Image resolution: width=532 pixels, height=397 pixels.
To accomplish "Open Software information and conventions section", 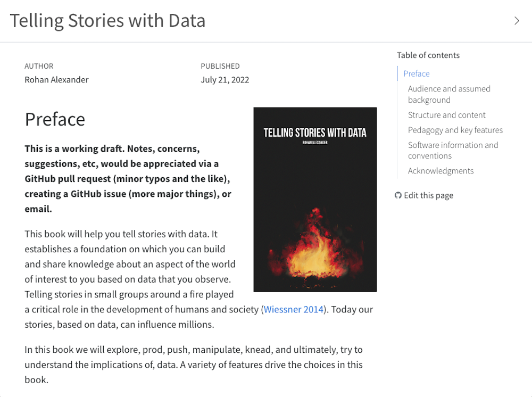I will [x=453, y=150].
